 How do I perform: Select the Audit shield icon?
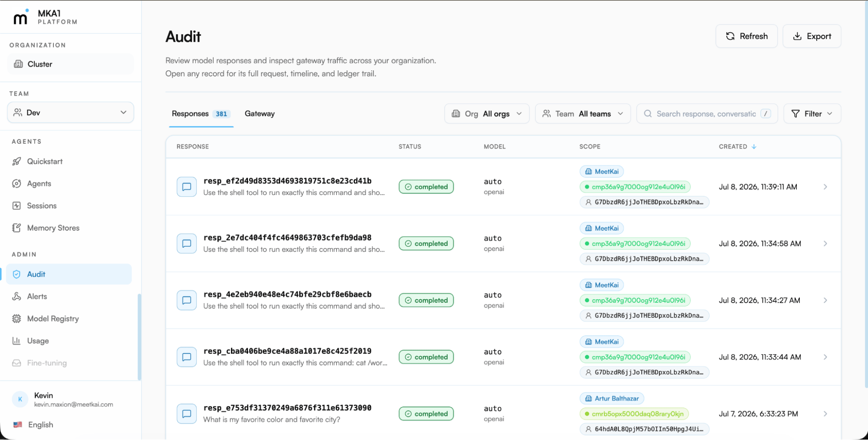point(17,275)
